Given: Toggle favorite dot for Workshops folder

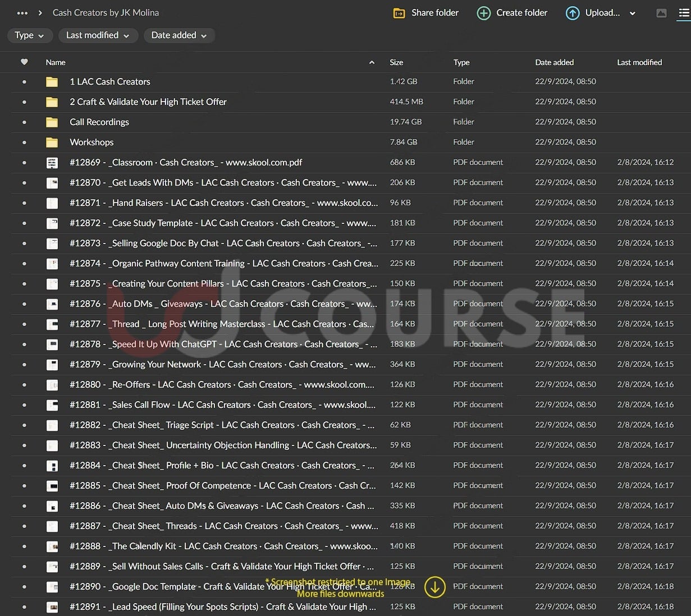Looking at the screenshot, I should click(24, 142).
